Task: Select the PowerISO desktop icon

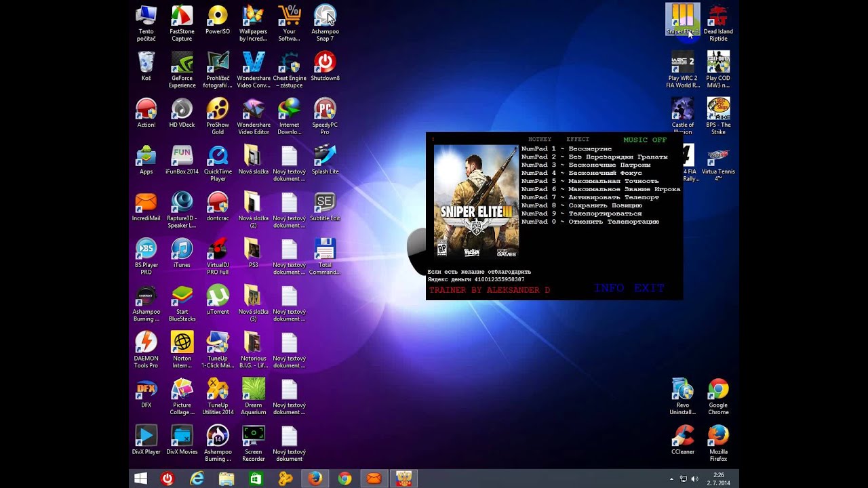Action: (x=218, y=19)
